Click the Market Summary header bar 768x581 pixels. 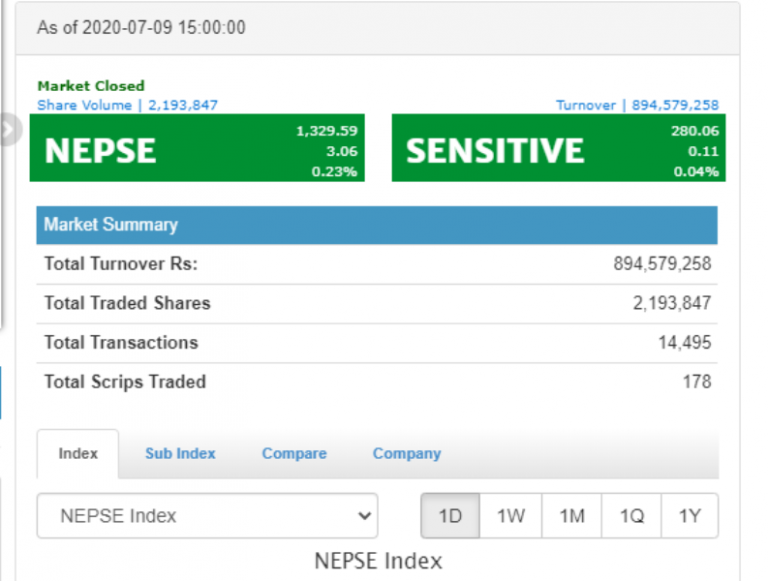377,225
